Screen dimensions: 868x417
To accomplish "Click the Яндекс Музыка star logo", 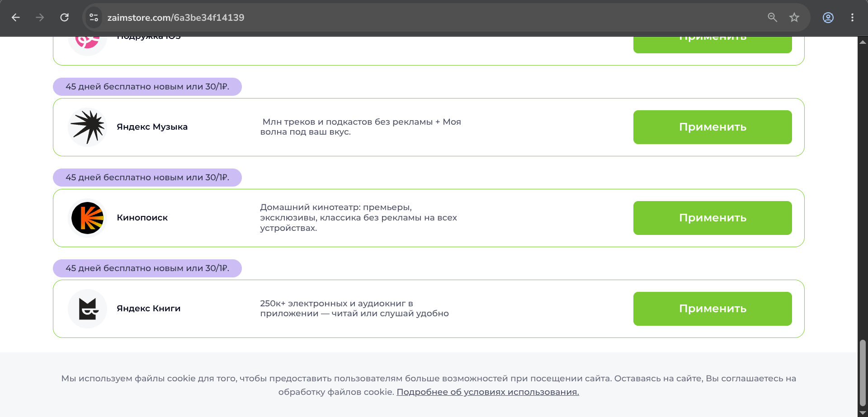I will pos(87,127).
